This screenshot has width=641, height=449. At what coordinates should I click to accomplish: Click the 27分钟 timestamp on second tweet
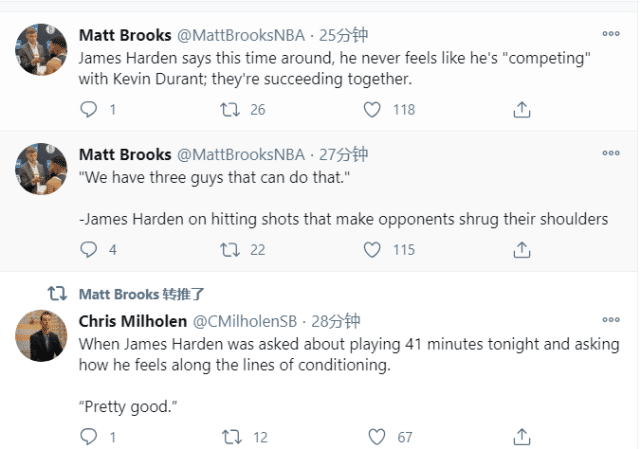pyautogui.click(x=343, y=155)
